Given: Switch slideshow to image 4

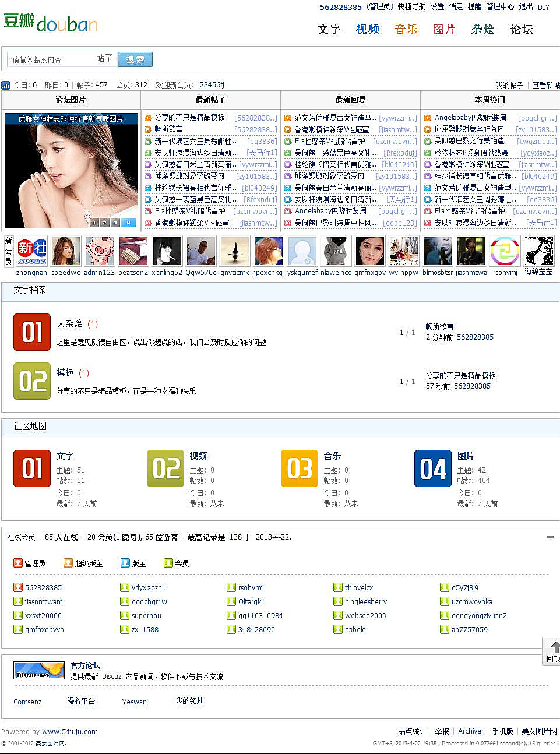Looking at the screenshot, I should [128, 223].
